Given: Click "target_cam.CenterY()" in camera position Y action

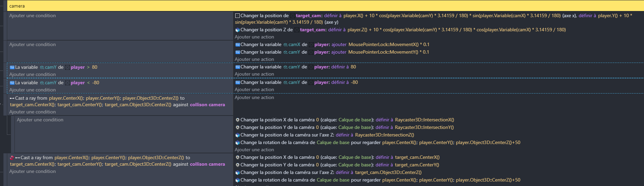Looking at the screenshot, I should tap(417, 165).
